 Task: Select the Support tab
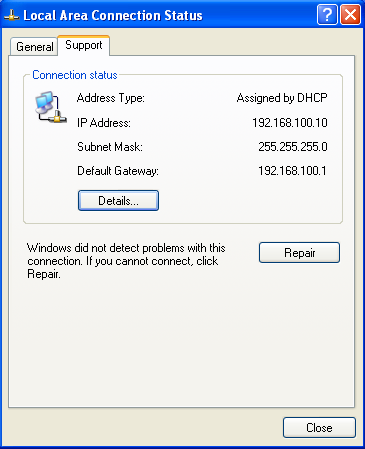pos(84,45)
